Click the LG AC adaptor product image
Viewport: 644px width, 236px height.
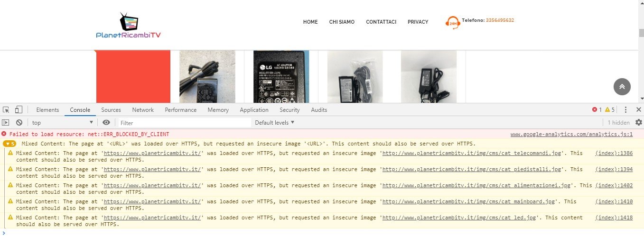click(x=281, y=77)
